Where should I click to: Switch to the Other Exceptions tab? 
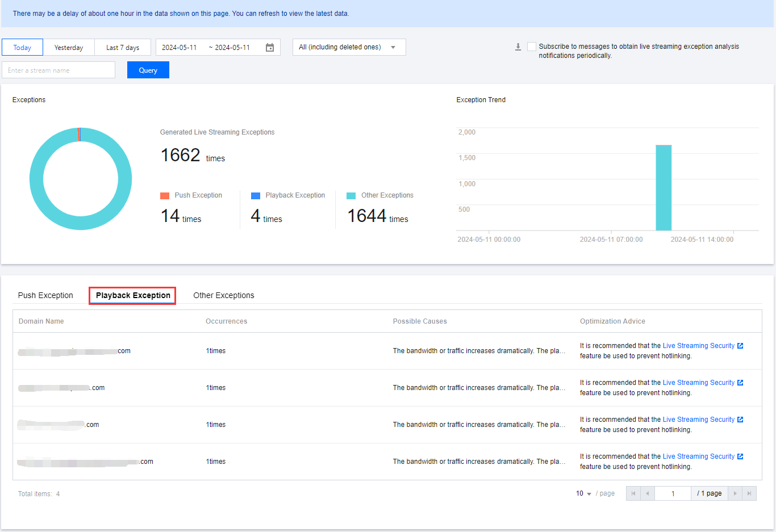click(x=224, y=295)
